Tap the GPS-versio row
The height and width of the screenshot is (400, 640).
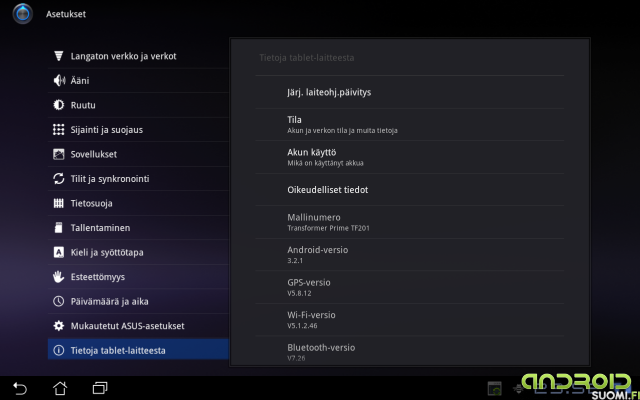point(410,287)
